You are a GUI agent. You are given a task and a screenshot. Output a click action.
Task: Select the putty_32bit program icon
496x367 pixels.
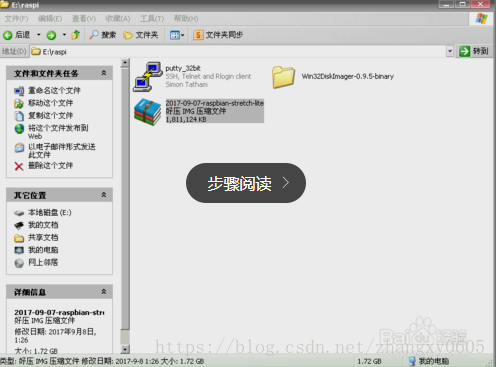point(148,77)
